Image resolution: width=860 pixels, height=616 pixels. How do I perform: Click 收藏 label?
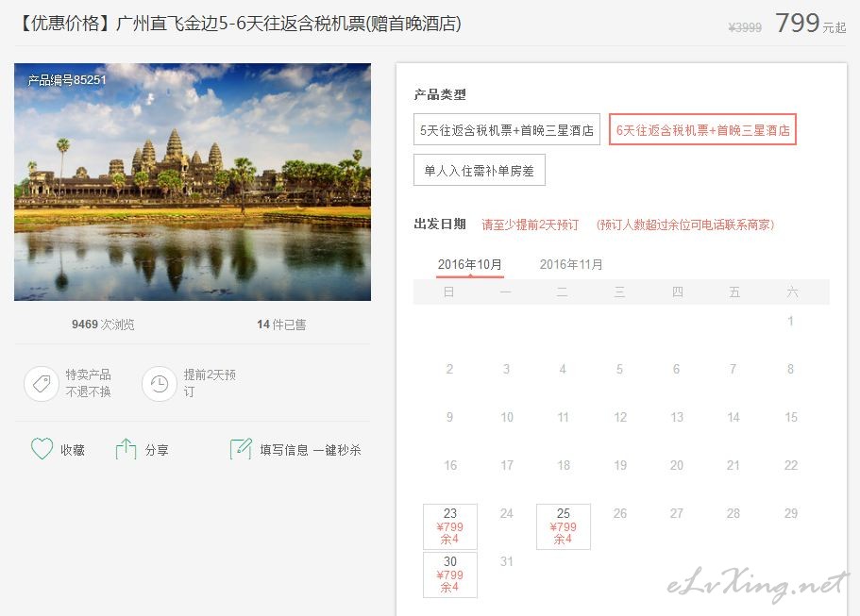click(73, 450)
